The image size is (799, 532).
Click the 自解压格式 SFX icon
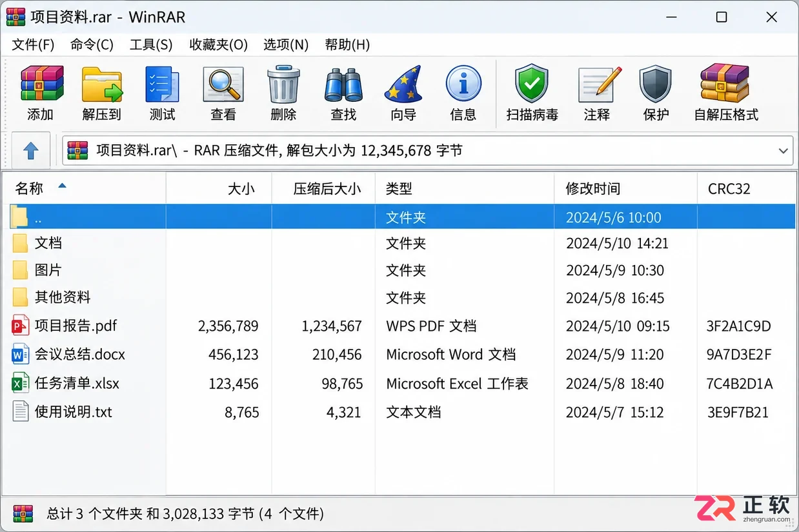click(x=725, y=83)
